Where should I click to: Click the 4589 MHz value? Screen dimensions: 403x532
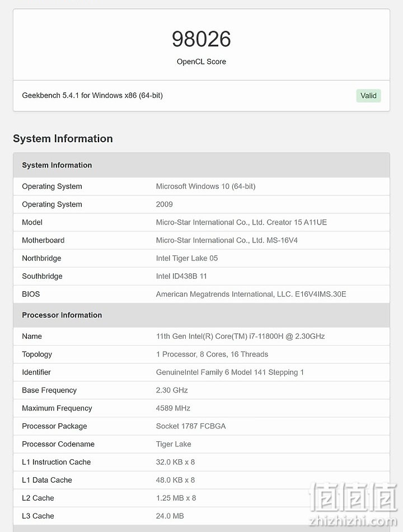[173, 408]
